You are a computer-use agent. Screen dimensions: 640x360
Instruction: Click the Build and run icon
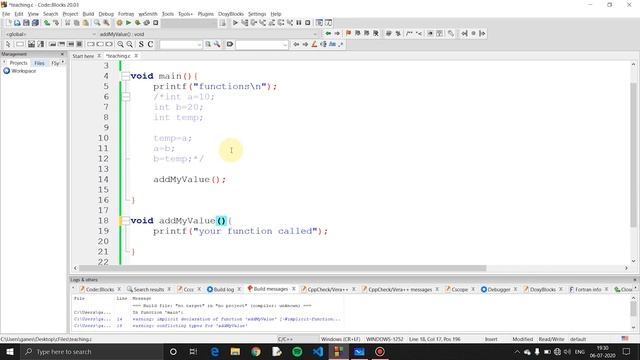pos(138,23)
